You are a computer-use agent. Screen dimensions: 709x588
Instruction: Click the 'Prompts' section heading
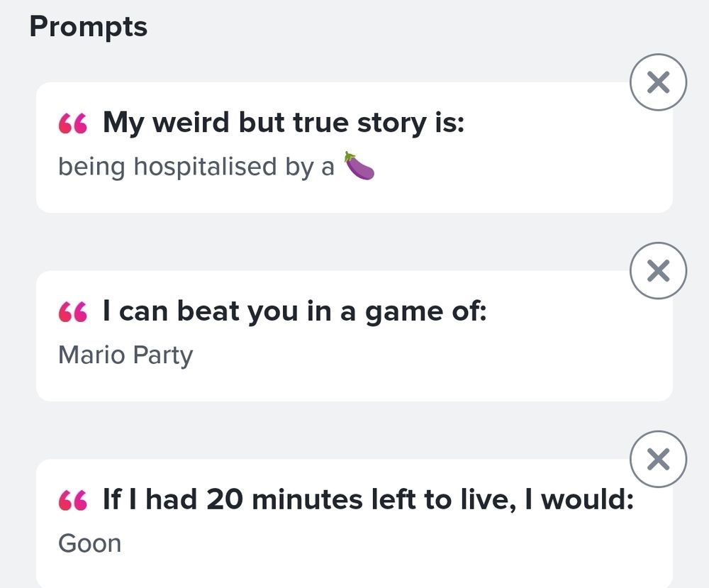coord(89,27)
